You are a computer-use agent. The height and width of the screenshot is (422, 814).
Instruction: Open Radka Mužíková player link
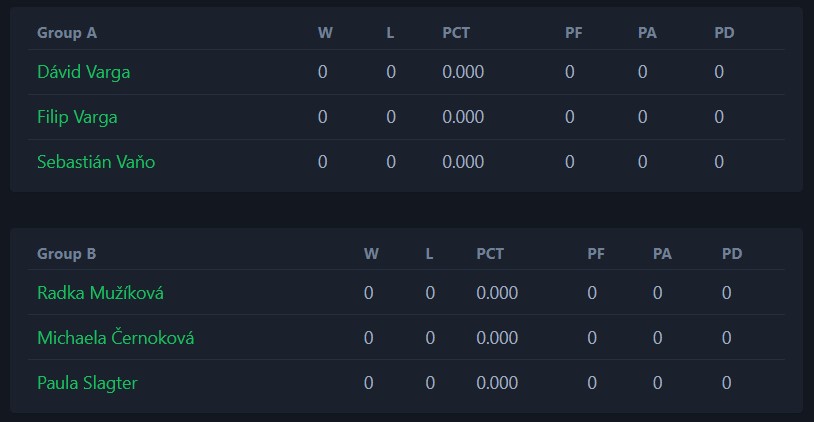100,293
